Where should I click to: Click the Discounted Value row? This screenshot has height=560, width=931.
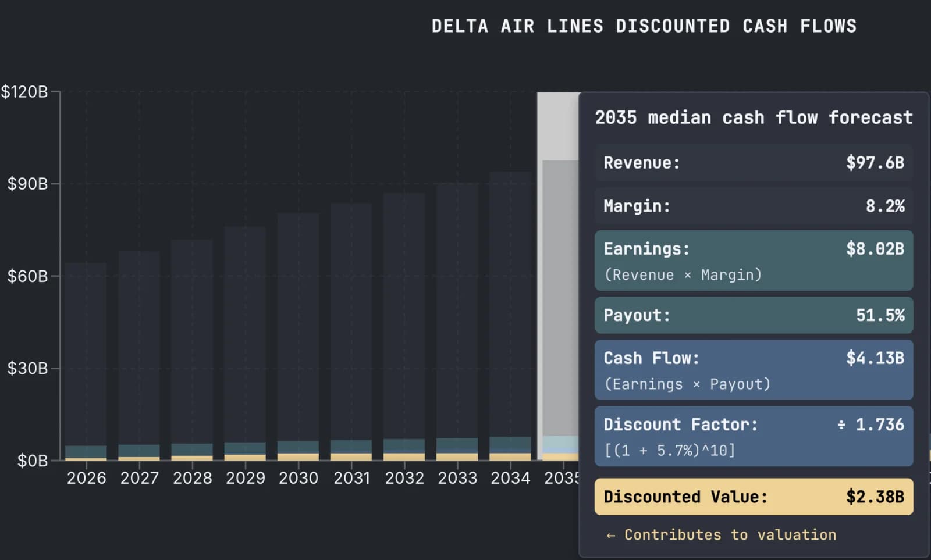(x=753, y=497)
